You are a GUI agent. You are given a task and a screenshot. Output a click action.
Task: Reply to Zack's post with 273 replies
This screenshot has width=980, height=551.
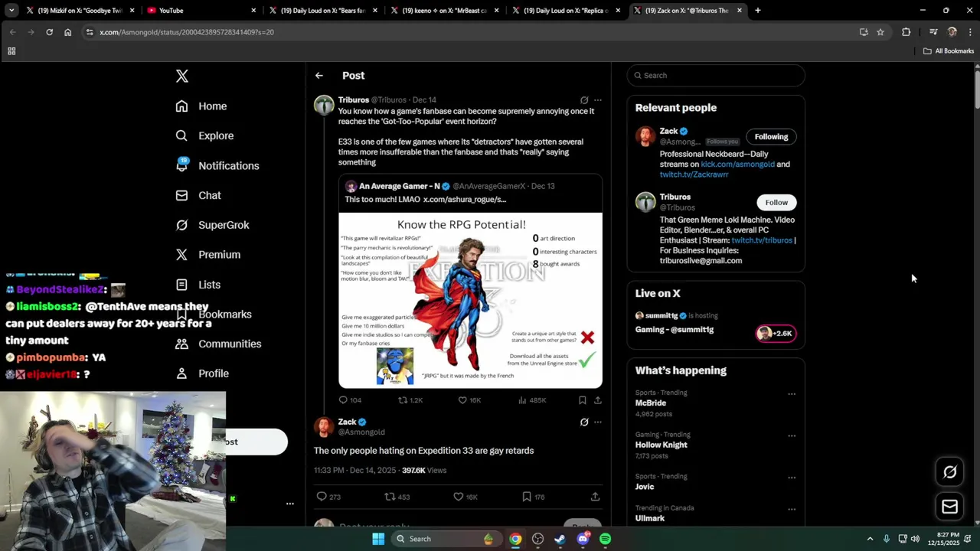pyautogui.click(x=328, y=497)
